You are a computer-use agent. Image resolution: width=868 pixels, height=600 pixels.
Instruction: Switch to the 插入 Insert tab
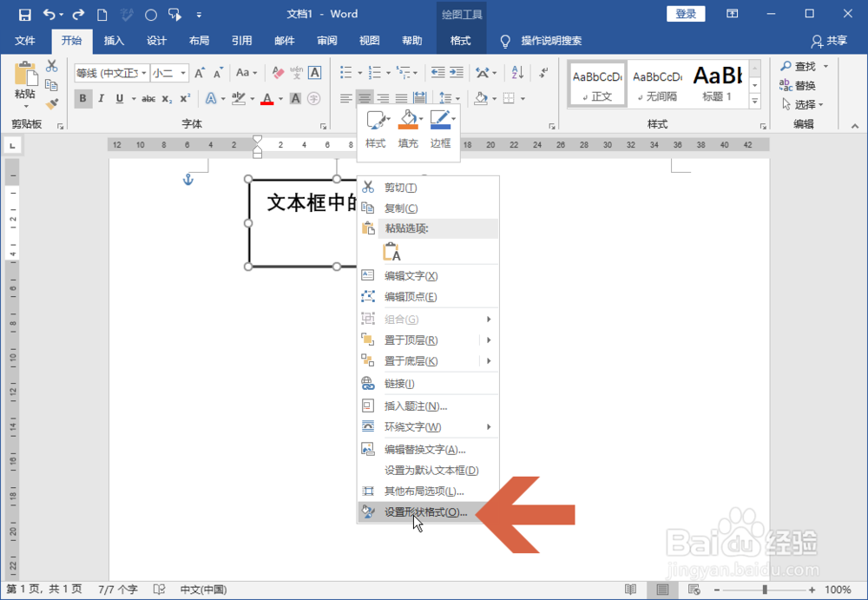[114, 41]
